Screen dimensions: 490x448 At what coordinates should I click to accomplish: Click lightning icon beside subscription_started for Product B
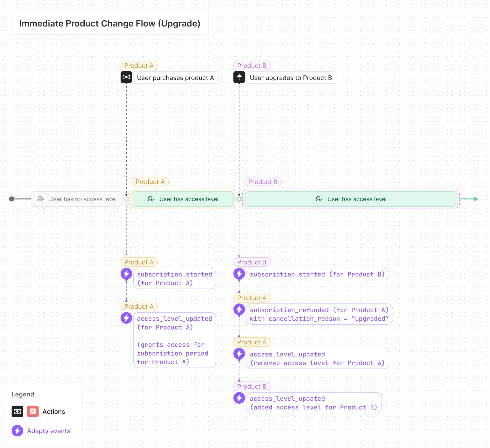tap(239, 274)
